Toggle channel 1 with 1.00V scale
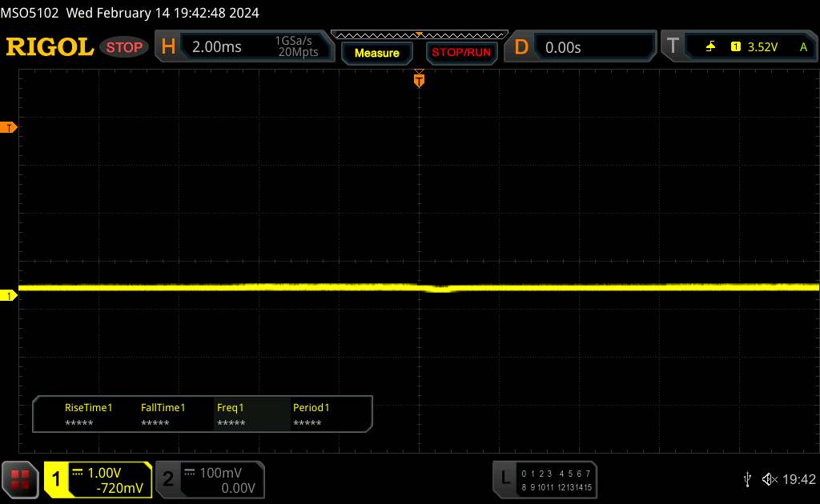This screenshot has width=820, height=504. coord(98,479)
